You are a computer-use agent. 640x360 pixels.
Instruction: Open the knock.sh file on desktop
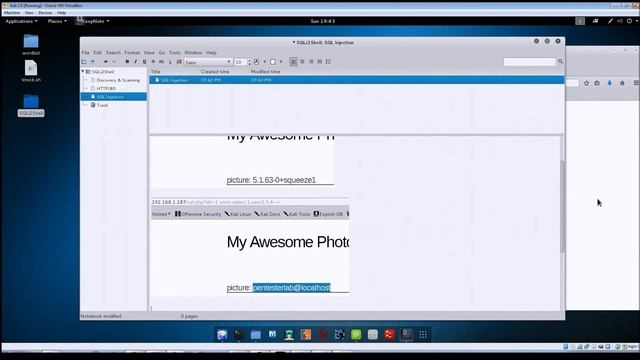(31, 71)
